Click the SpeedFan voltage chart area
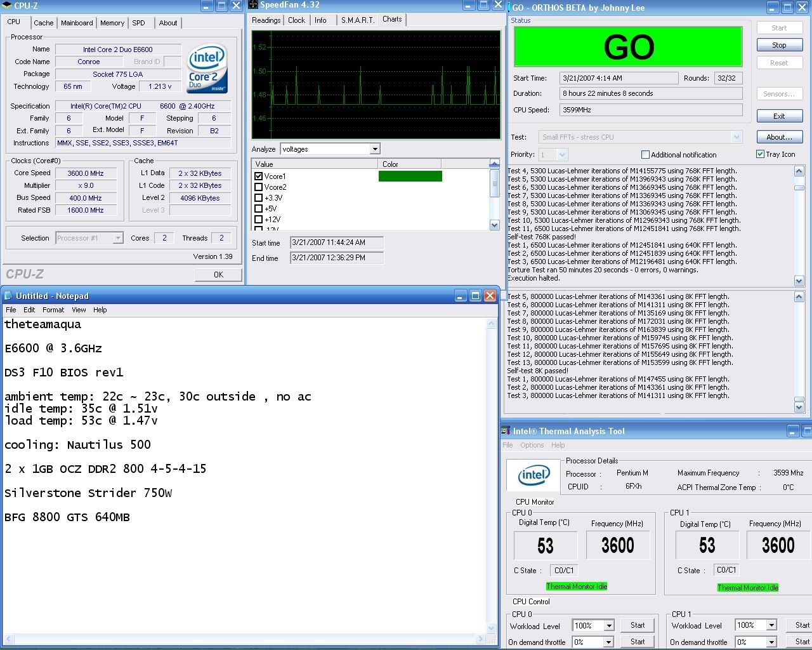Image resolution: width=812 pixels, height=650 pixels. 376,84
